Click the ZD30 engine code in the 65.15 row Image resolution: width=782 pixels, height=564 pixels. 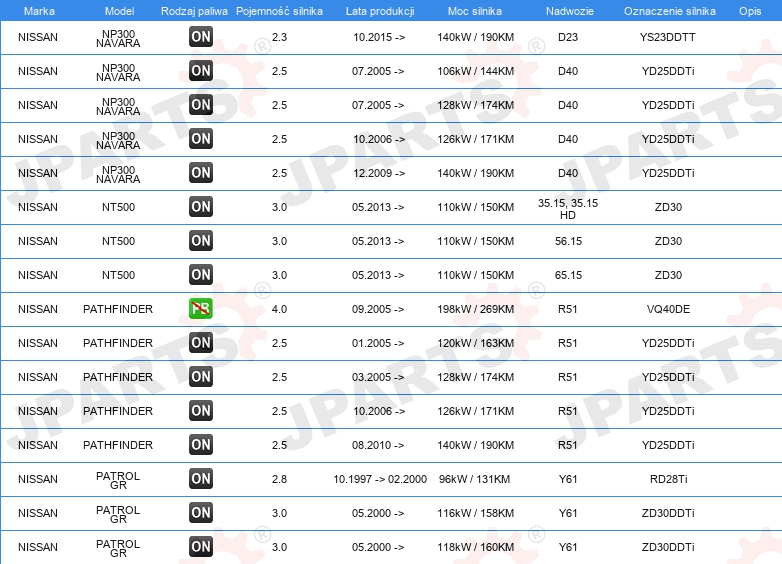[668, 275]
